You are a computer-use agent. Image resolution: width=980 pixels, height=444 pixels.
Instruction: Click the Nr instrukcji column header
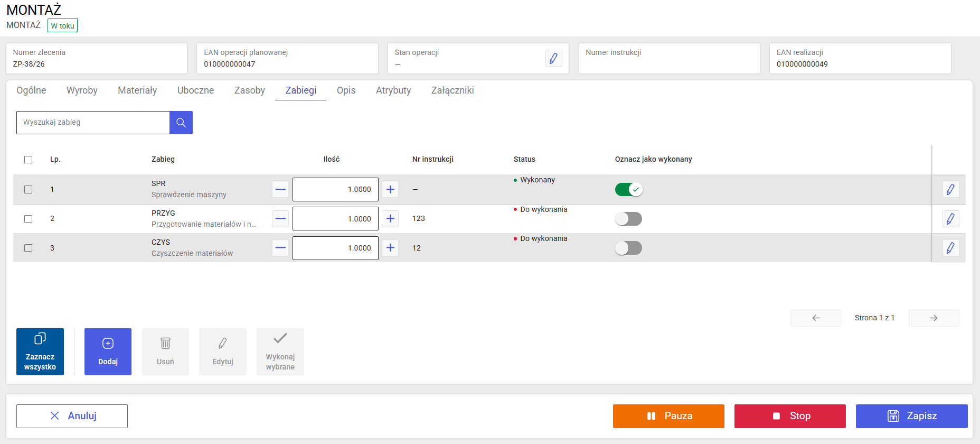(x=433, y=159)
